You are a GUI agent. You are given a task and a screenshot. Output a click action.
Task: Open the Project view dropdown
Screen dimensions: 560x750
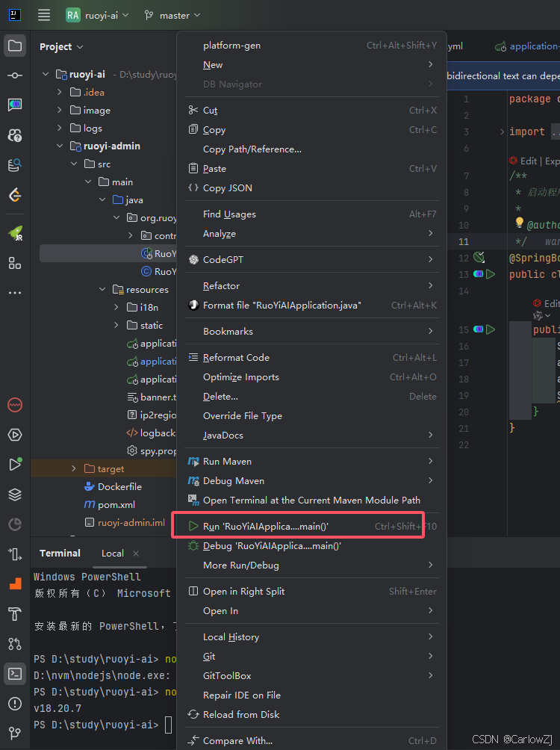[61, 46]
